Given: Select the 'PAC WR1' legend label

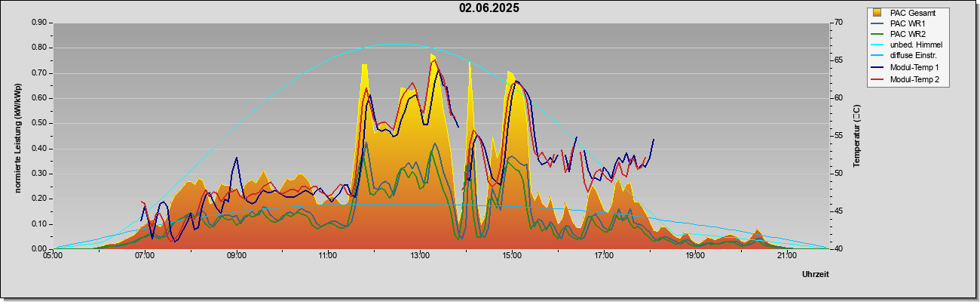Looking at the screenshot, I should tap(907, 23).
